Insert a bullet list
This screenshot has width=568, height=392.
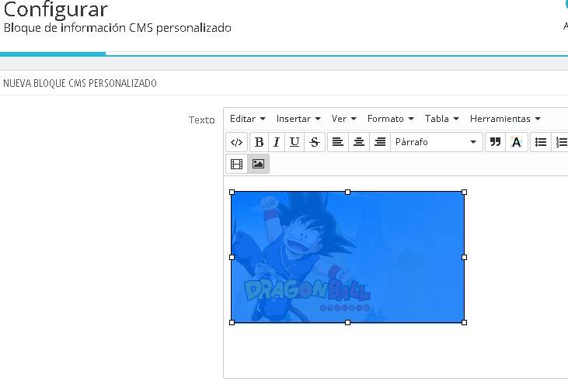click(x=541, y=142)
